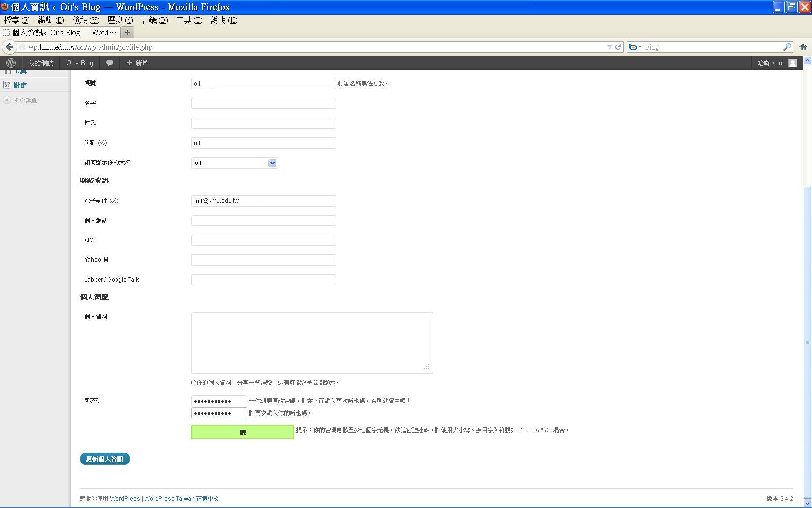Screen dimensions: 812x508
Task: Click the Yahoo IM input field
Action: (x=263, y=260)
